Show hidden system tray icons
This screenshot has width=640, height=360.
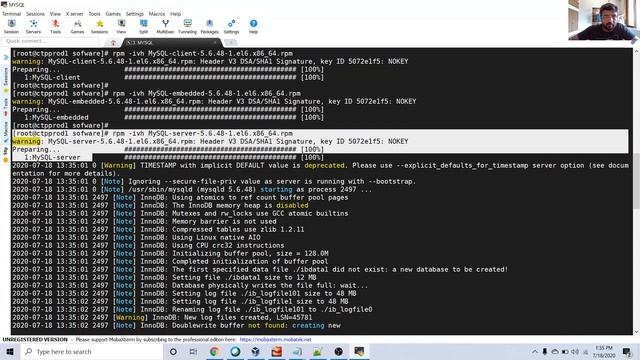coord(534,351)
